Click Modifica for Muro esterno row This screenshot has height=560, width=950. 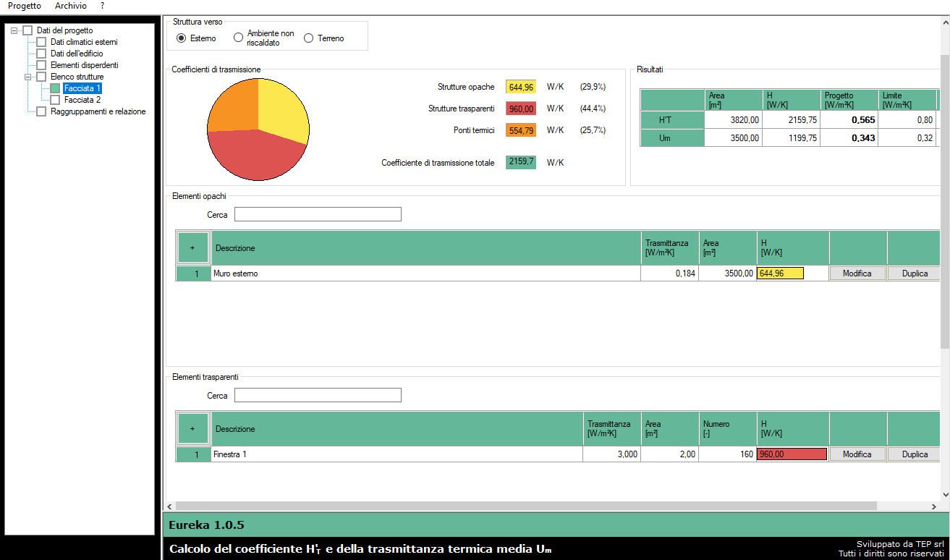click(x=857, y=273)
